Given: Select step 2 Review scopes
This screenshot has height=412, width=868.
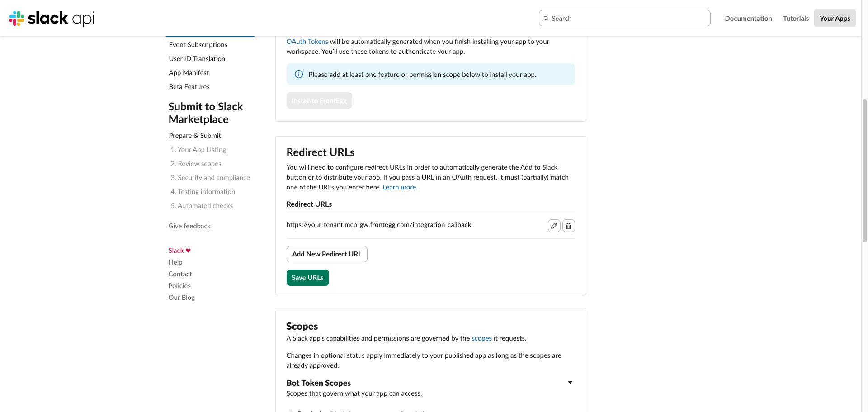Looking at the screenshot, I should click(196, 164).
